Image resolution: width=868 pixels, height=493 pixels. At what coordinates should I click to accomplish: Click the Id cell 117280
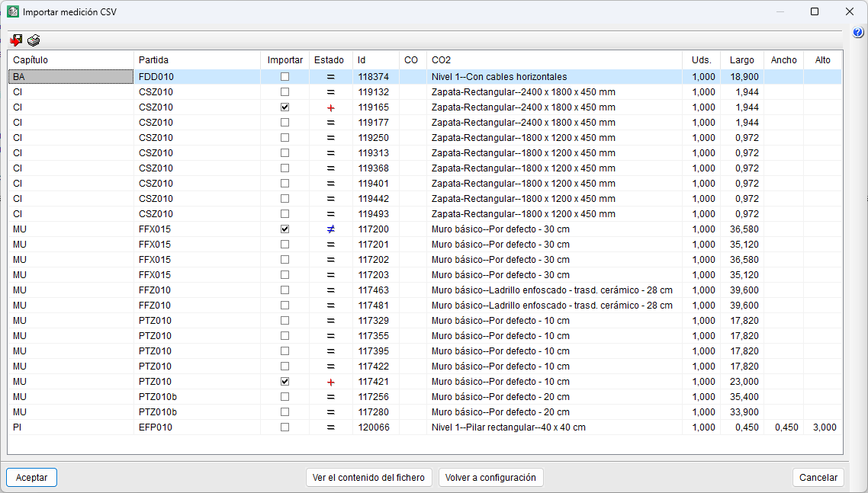coord(375,411)
